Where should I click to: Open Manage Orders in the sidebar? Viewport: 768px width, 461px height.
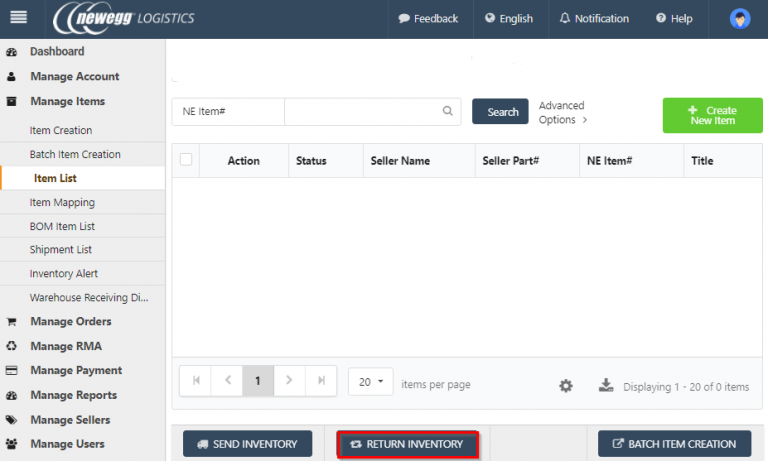pyautogui.click(x=70, y=322)
